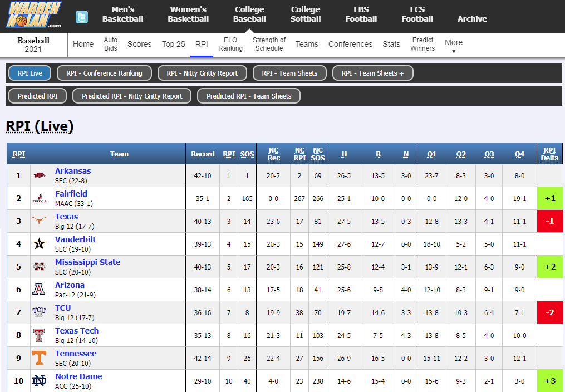Viewport: 565px width, 392px height.
Task: Open FBS Football section
Action: (361, 14)
